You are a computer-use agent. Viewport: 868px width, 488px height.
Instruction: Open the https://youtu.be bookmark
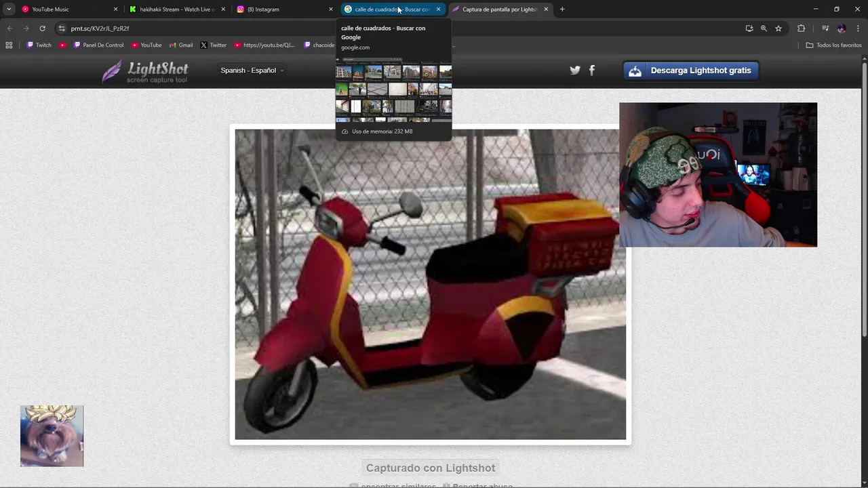264,45
